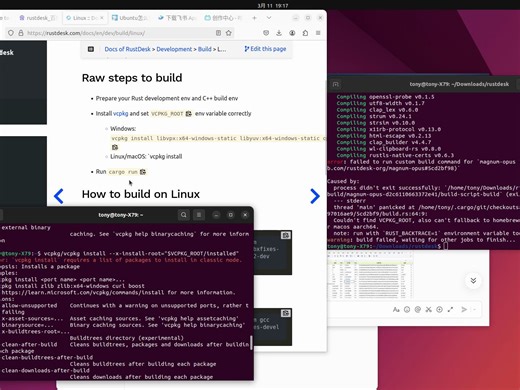Open the Firefox account icon
The image size is (520, 390).
point(292,33)
